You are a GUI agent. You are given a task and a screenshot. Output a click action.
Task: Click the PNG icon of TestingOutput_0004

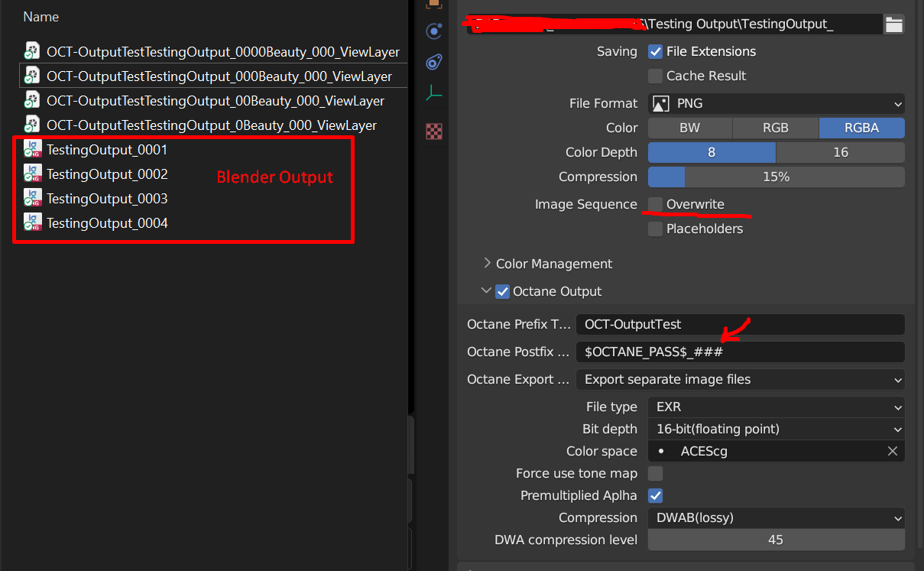click(x=32, y=223)
